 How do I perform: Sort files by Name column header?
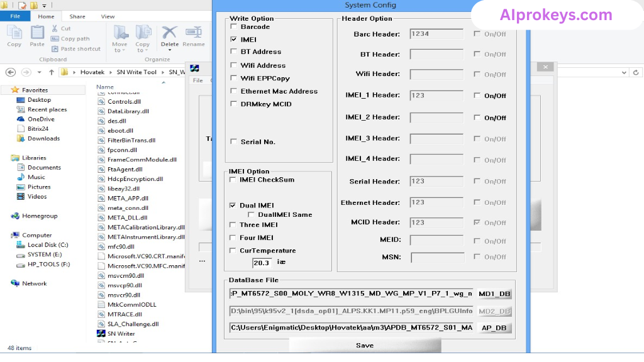point(105,87)
